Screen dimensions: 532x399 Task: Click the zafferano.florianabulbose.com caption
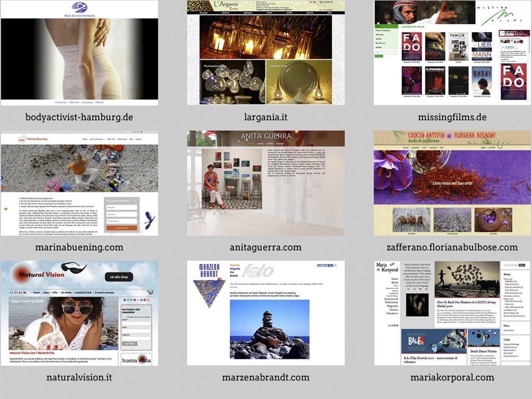(452, 247)
